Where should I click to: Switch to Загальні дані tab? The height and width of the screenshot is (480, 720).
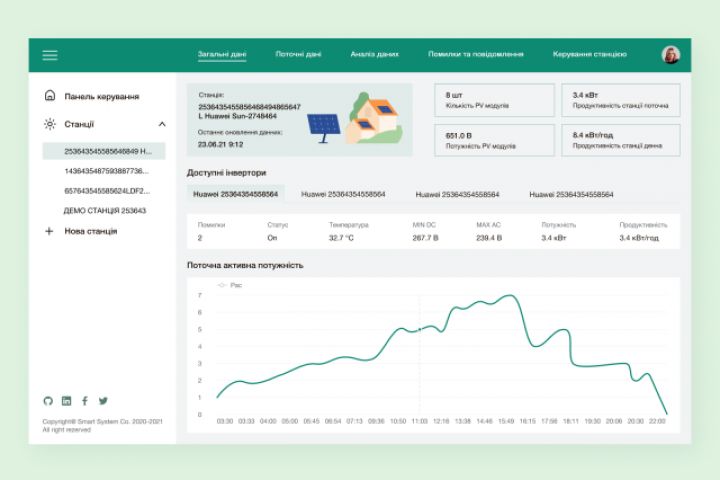(x=222, y=54)
